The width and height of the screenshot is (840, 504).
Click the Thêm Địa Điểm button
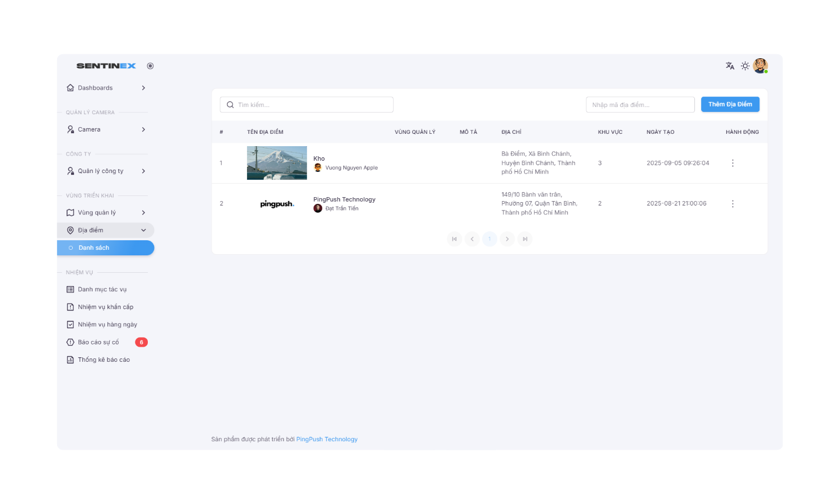tap(730, 104)
